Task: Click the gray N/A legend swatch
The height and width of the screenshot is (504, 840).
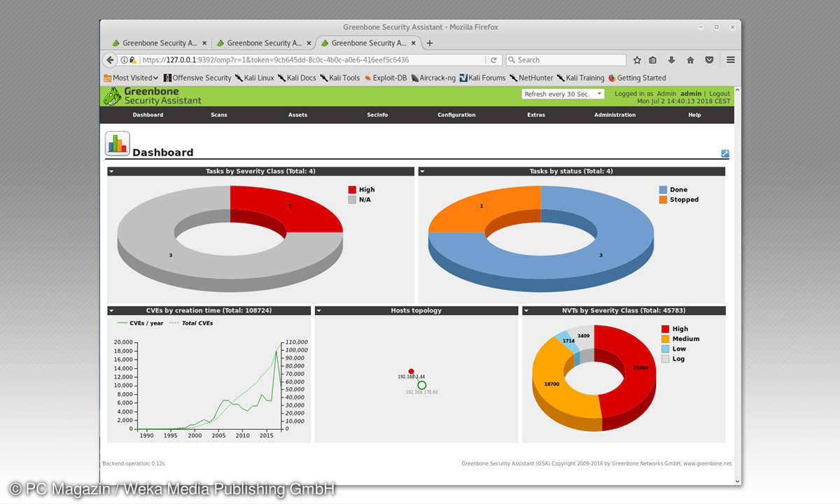Action: (352, 199)
